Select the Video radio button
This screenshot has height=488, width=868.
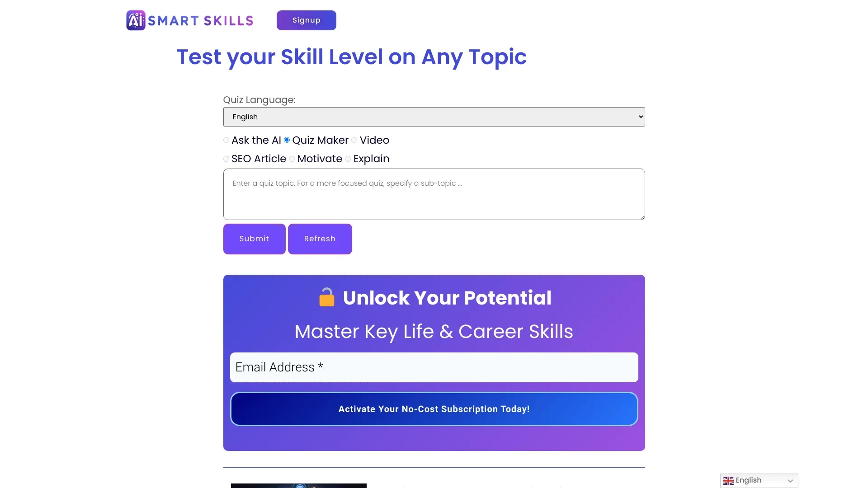point(354,140)
